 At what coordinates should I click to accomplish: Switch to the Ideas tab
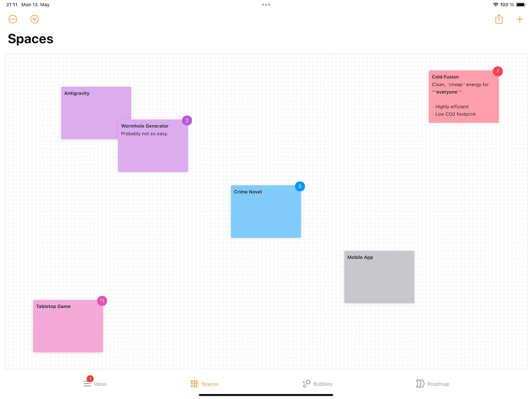[100, 384]
